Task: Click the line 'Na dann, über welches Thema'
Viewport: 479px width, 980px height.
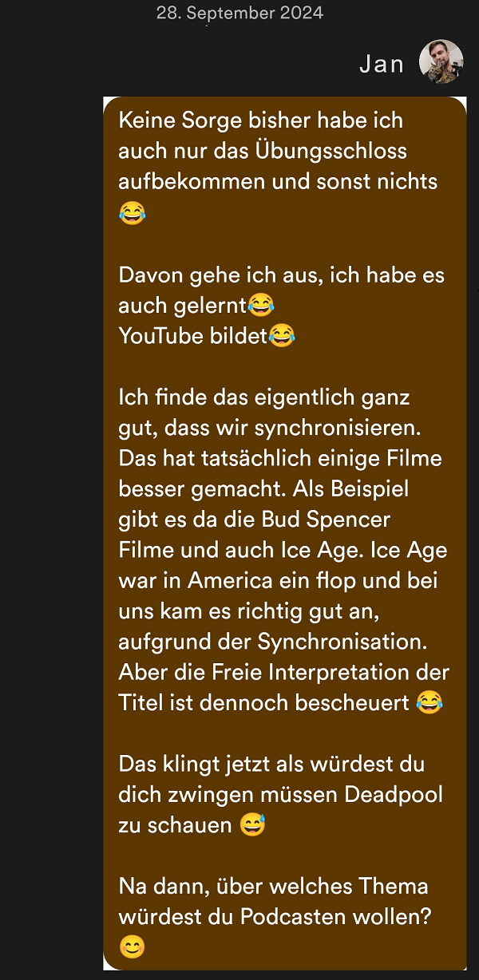Action: [274, 886]
